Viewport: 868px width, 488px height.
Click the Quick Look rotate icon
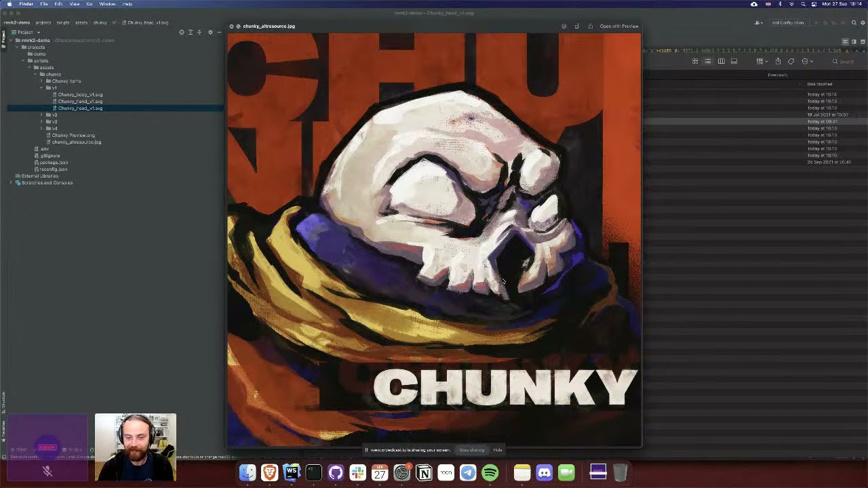[576, 26]
